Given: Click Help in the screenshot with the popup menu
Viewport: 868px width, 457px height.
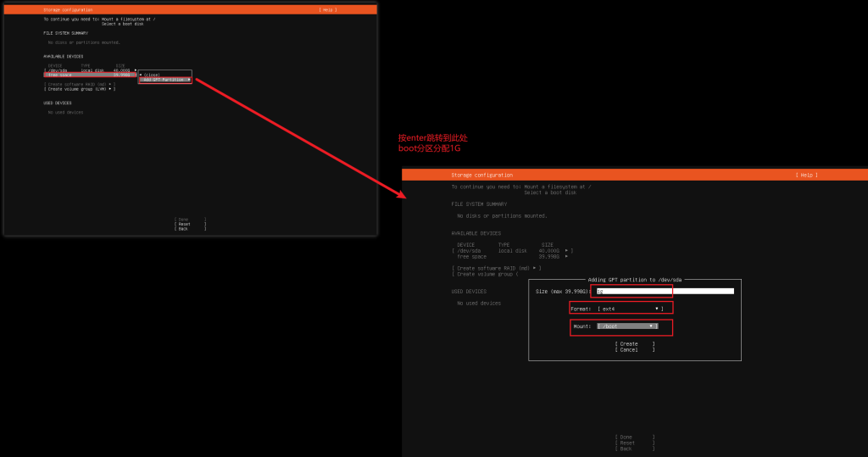Looking at the screenshot, I should pos(327,9).
